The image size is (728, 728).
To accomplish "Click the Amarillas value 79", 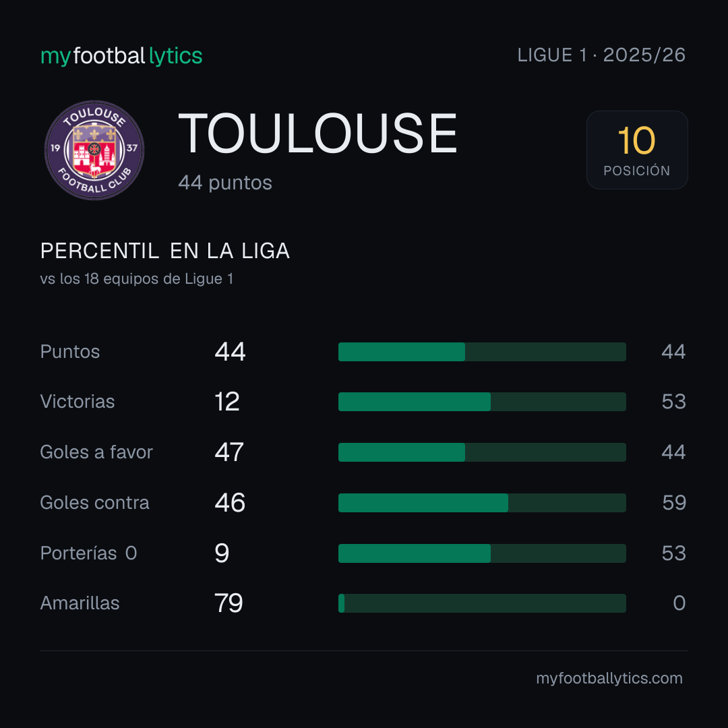I will (229, 603).
